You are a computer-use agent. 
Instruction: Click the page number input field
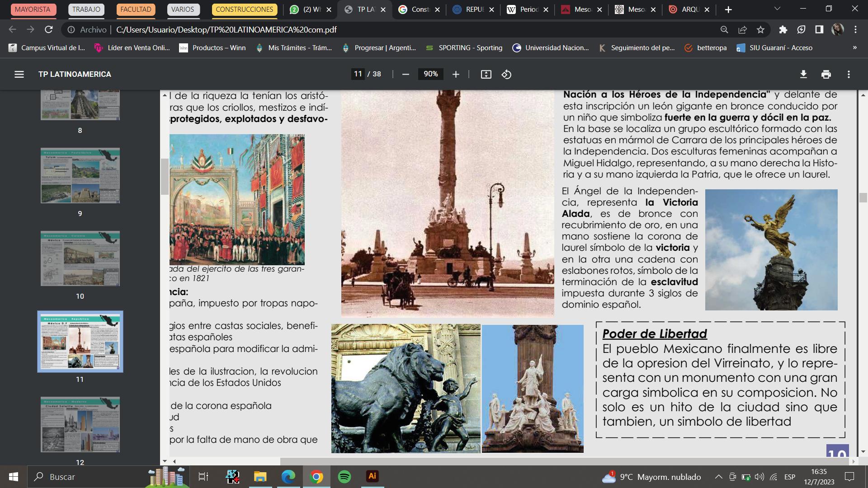click(358, 74)
